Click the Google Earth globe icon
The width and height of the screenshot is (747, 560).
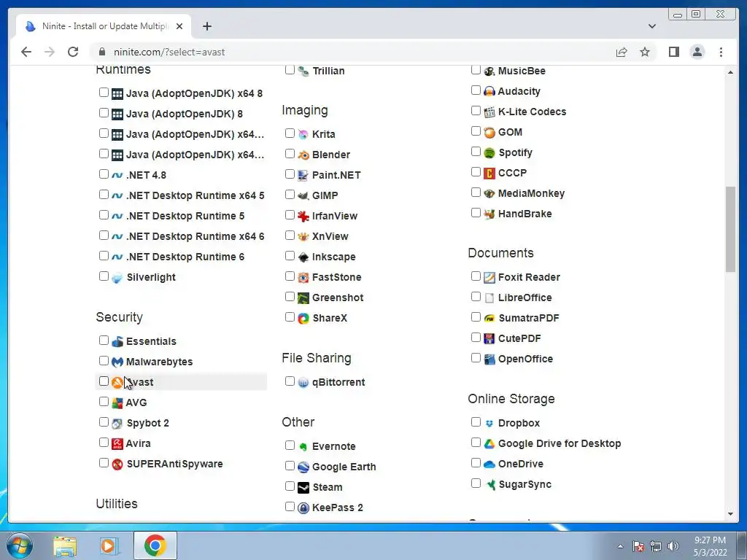[x=303, y=467]
